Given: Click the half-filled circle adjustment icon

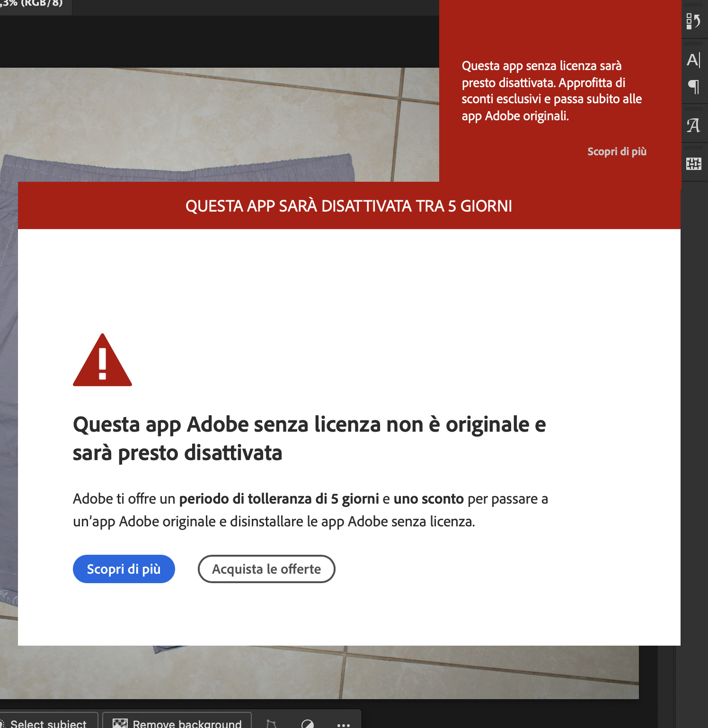Looking at the screenshot, I should [x=308, y=723].
